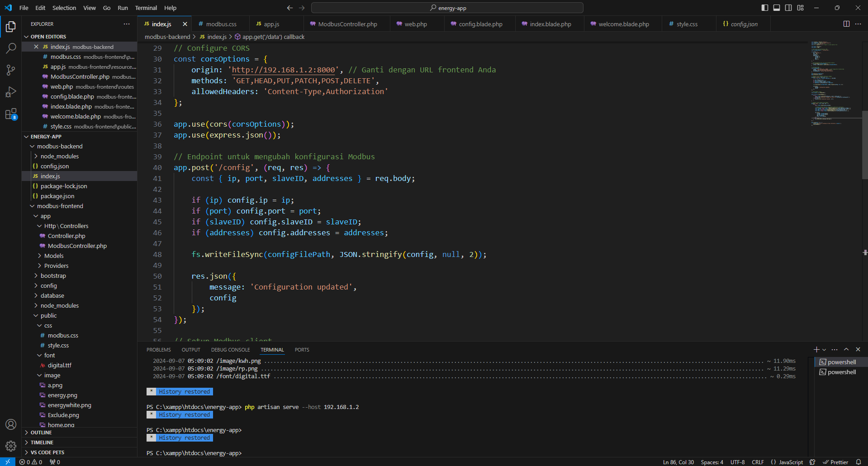The height and width of the screenshot is (466, 868).
Task: Open the Accounts menu icon
Action: coord(11,424)
